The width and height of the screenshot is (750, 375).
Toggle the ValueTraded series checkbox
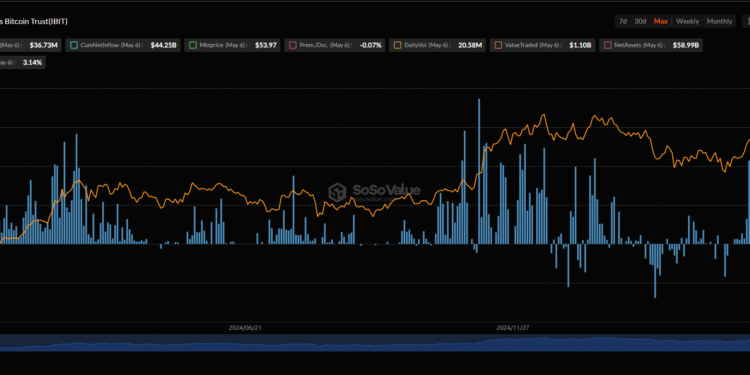(498, 45)
